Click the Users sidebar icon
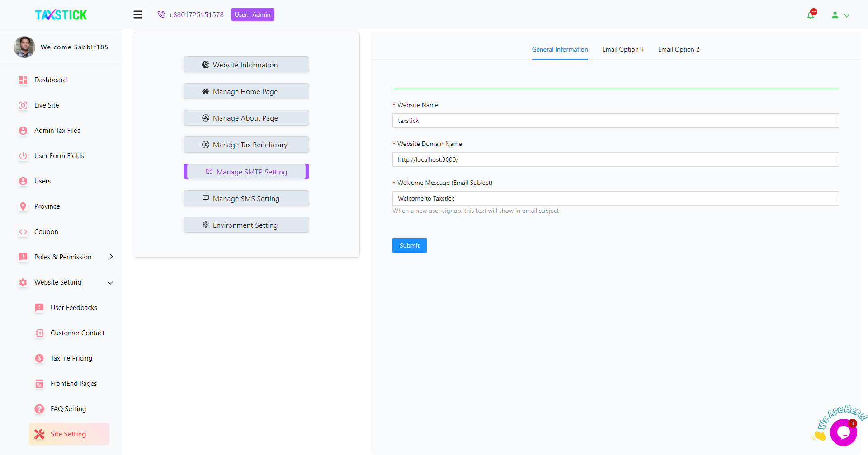Viewport: 868px width, 455px height. [23, 181]
